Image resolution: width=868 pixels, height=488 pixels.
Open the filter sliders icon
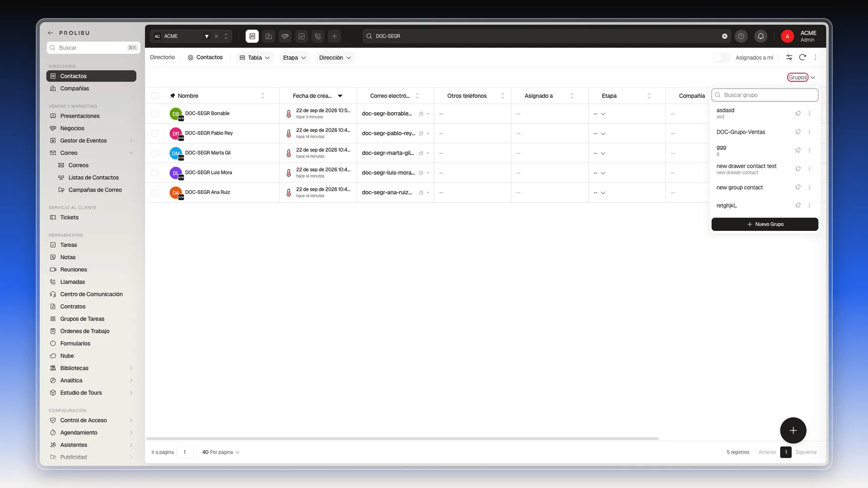click(x=789, y=57)
